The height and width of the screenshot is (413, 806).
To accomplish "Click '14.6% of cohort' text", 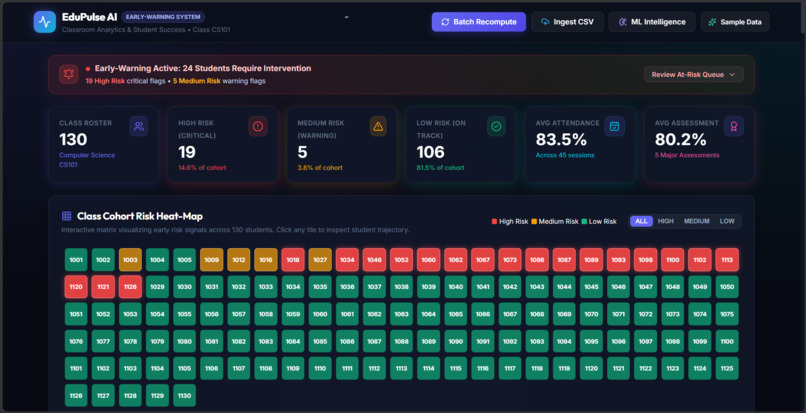I will click(x=202, y=168).
